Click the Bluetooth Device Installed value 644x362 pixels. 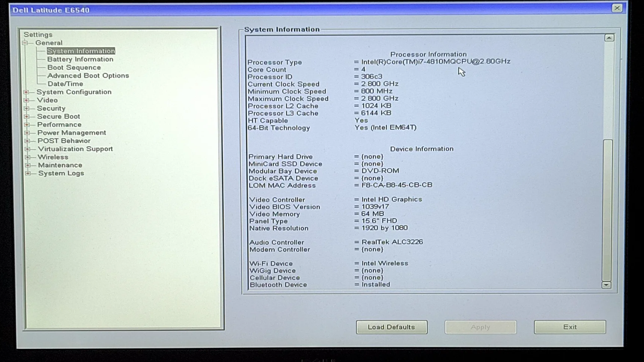tap(376, 284)
